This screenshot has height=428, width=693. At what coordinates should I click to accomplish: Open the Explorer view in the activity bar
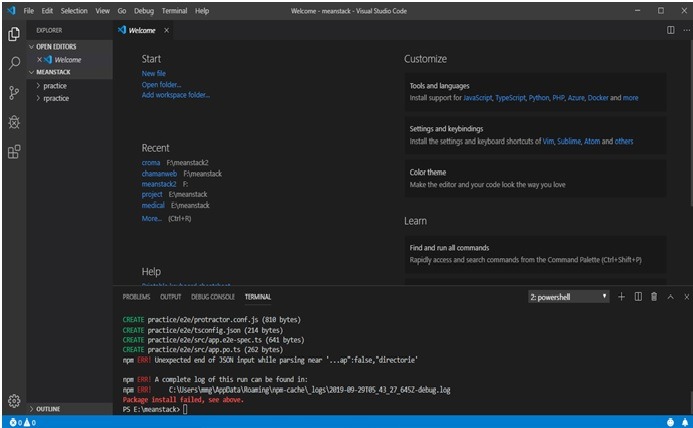[x=14, y=34]
